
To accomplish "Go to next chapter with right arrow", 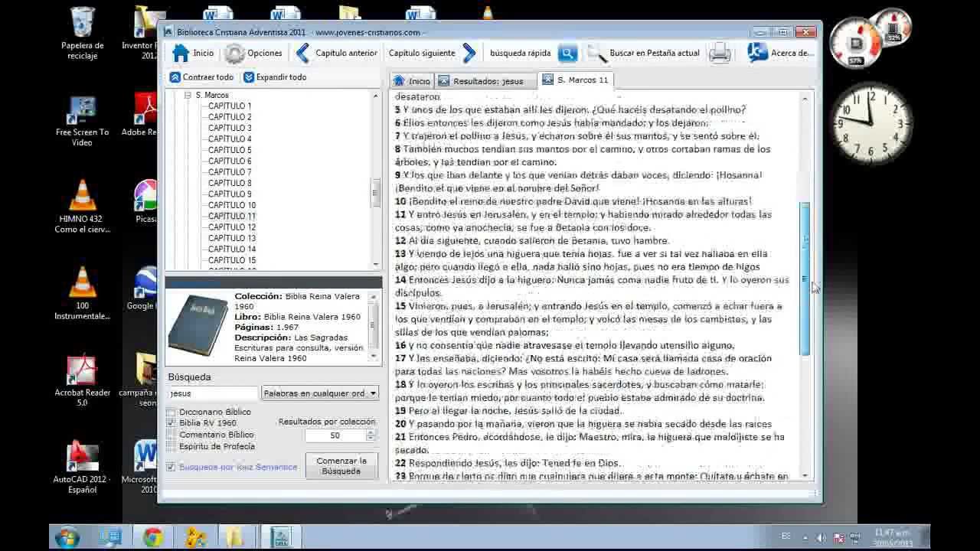I will [x=470, y=53].
